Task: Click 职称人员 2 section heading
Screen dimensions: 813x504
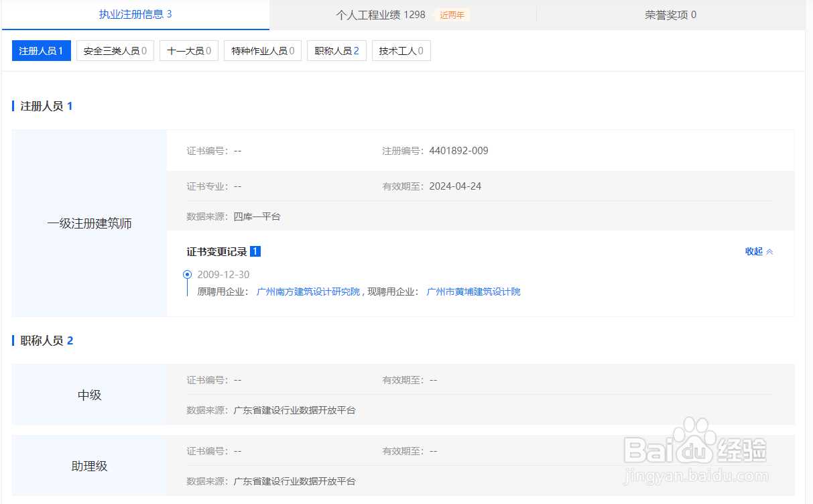Action: point(47,340)
